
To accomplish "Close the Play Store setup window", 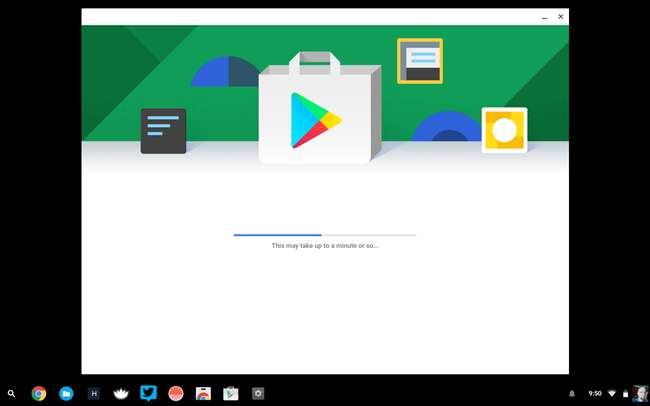I will [x=561, y=17].
